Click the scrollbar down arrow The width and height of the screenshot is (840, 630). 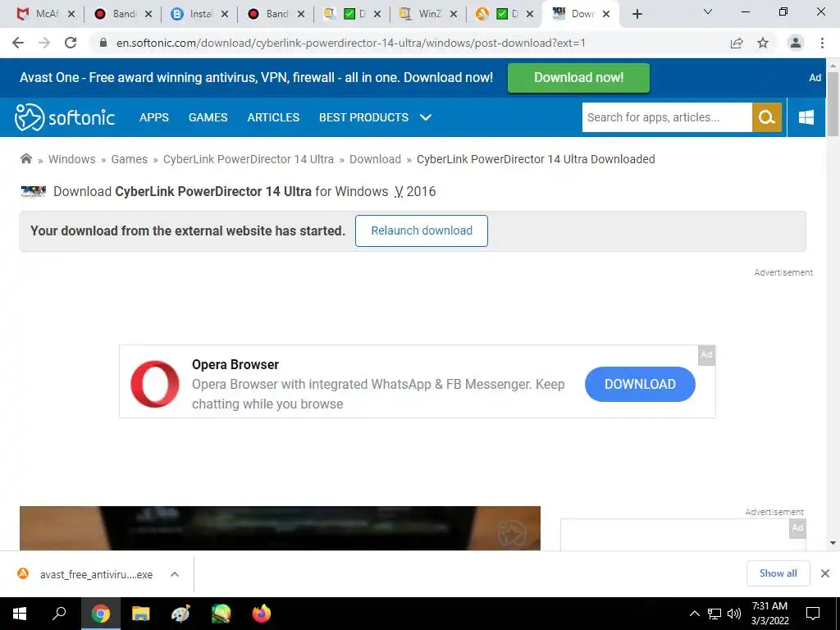coord(833,543)
